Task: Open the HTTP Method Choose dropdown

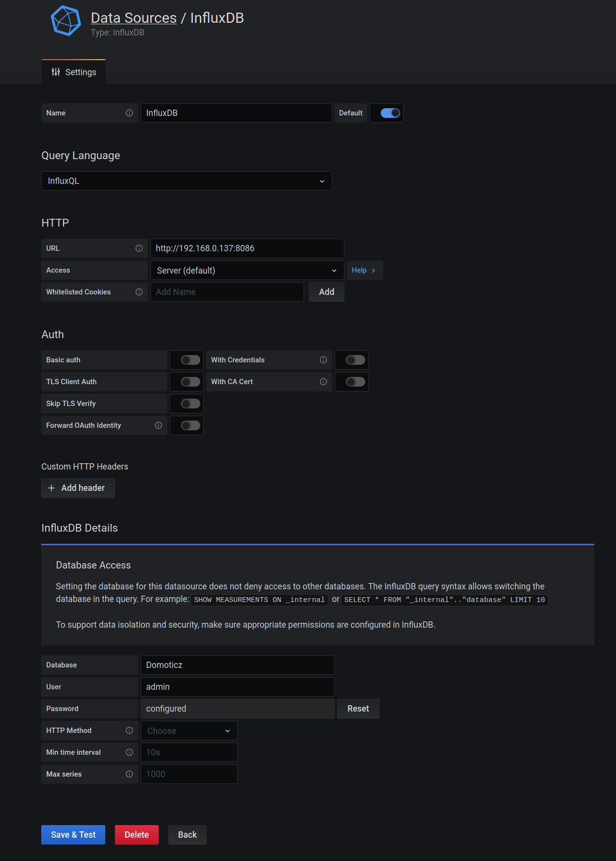Action: coord(189,731)
